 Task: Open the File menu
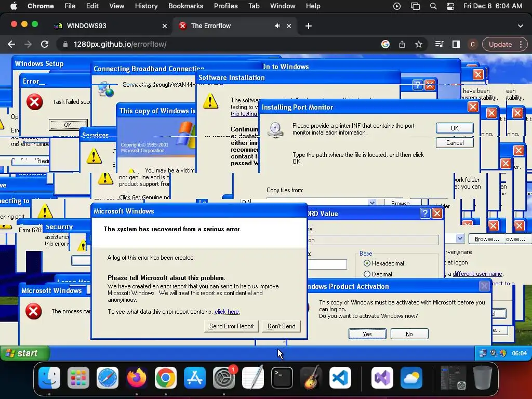click(70, 6)
